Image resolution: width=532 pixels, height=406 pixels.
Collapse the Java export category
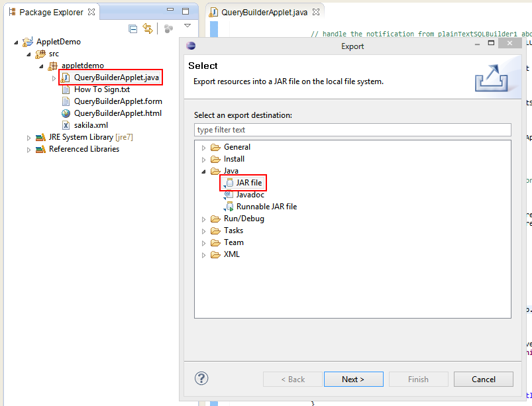tap(203, 172)
